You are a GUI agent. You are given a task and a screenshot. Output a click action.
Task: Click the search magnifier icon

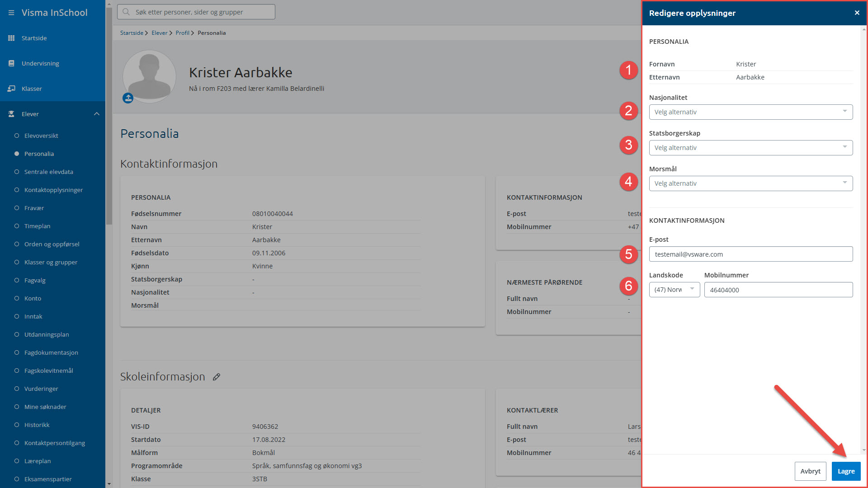click(x=126, y=12)
